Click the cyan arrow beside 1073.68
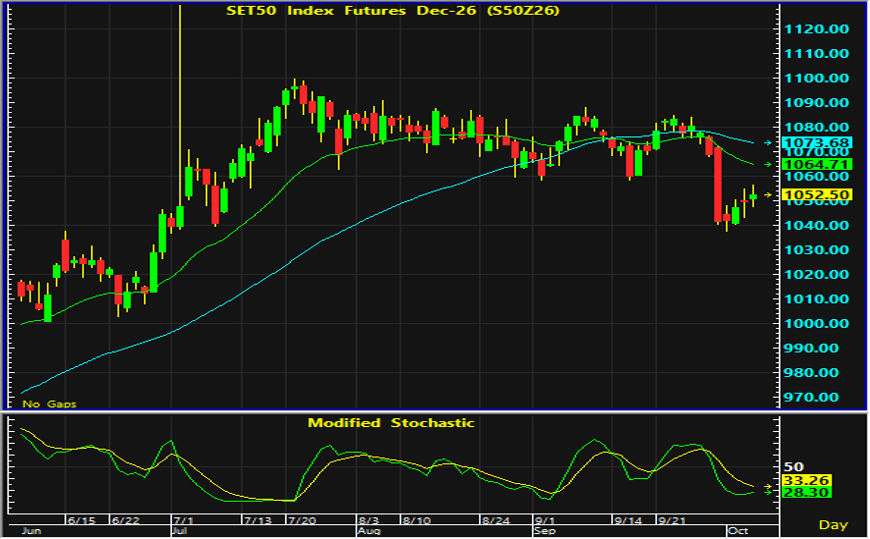Viewport: 870px width, 539px height. pos(768,143)
